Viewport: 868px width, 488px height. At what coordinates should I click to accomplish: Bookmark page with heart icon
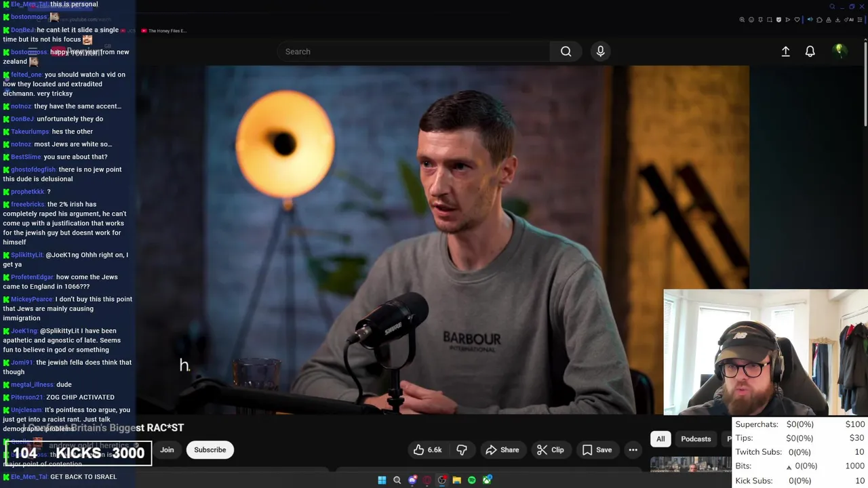(797, 20)
